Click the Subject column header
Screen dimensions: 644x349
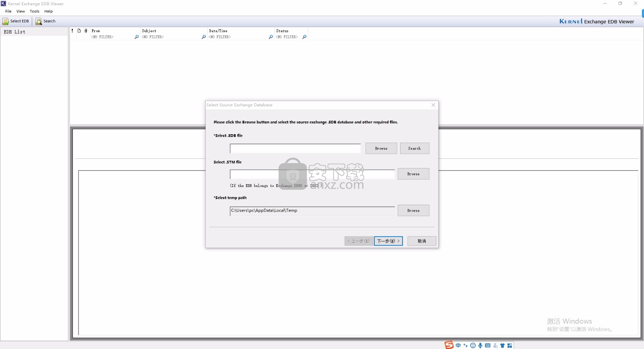(173, 31)
